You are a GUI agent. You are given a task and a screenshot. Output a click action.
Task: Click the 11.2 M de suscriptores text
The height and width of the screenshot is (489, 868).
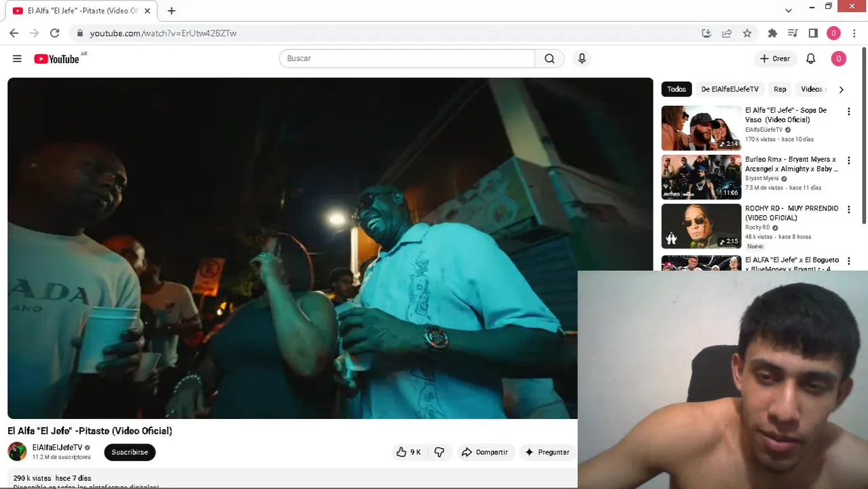click(61, 457)
